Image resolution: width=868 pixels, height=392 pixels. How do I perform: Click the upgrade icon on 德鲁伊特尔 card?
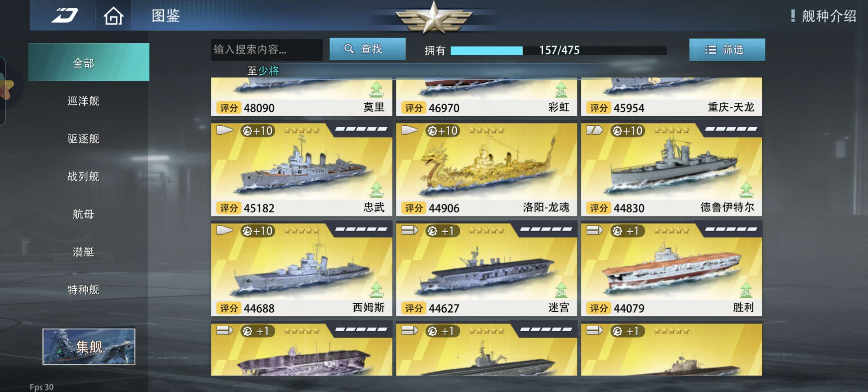pyautogui.click(x=746, y=190)
